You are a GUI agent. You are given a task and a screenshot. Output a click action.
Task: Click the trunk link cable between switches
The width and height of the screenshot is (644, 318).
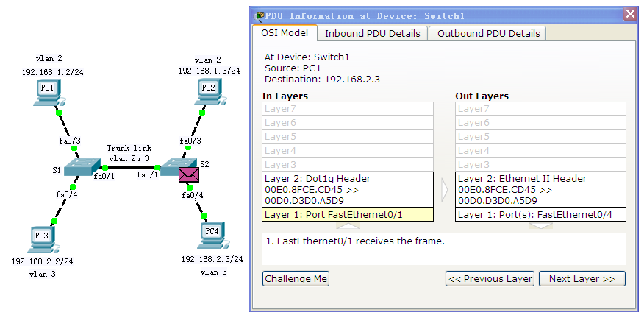[131, 167]
